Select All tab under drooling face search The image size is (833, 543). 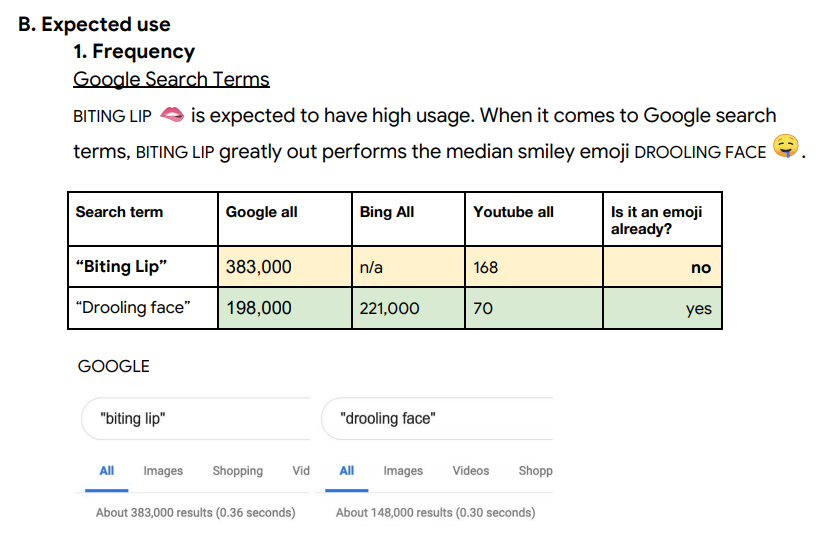[347, 471]
